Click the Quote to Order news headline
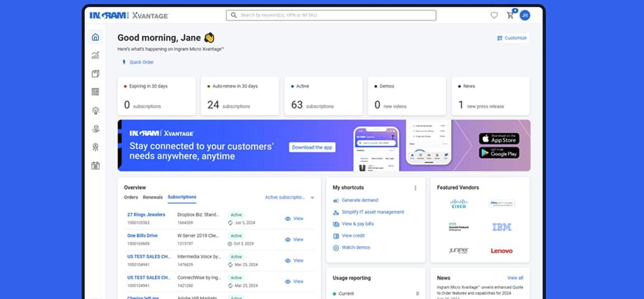644x299 pixels. (480, 291)
